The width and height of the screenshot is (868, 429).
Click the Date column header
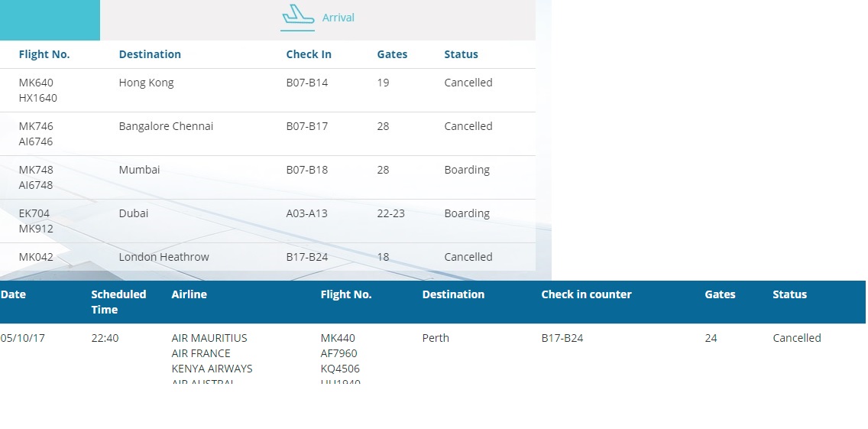point(13,294)
